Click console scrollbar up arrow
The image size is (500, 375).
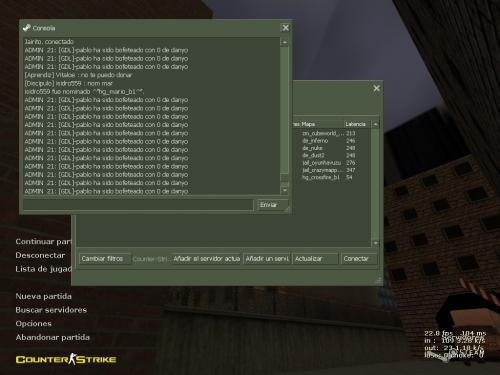pos(285,42)
